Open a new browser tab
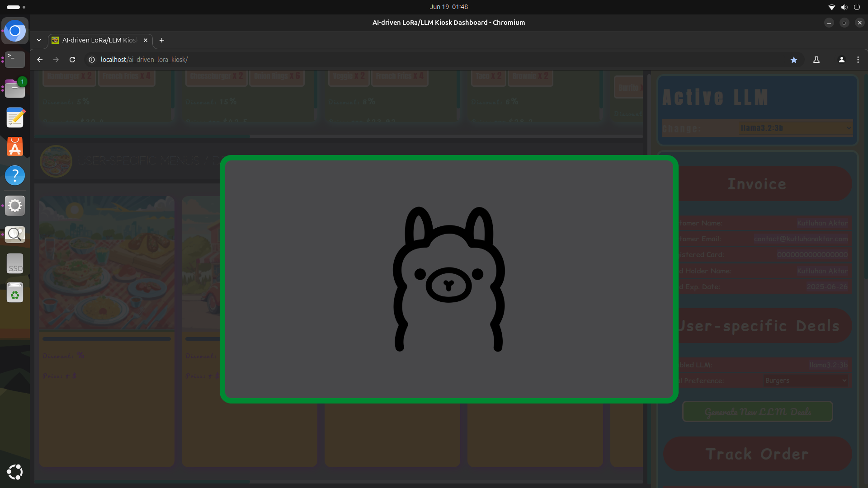The height and width of the screenshot is (488, 868). click(161, 40)
